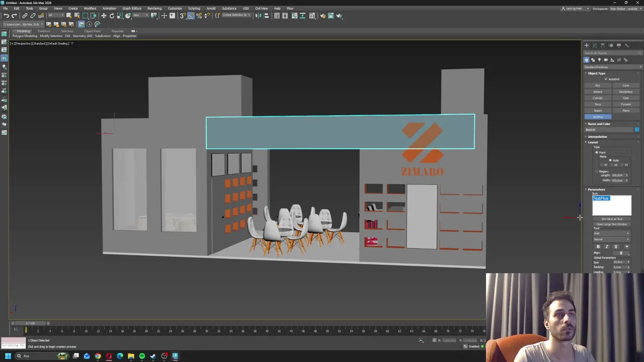Click the Align tool icon

click(x=266, y=16)
